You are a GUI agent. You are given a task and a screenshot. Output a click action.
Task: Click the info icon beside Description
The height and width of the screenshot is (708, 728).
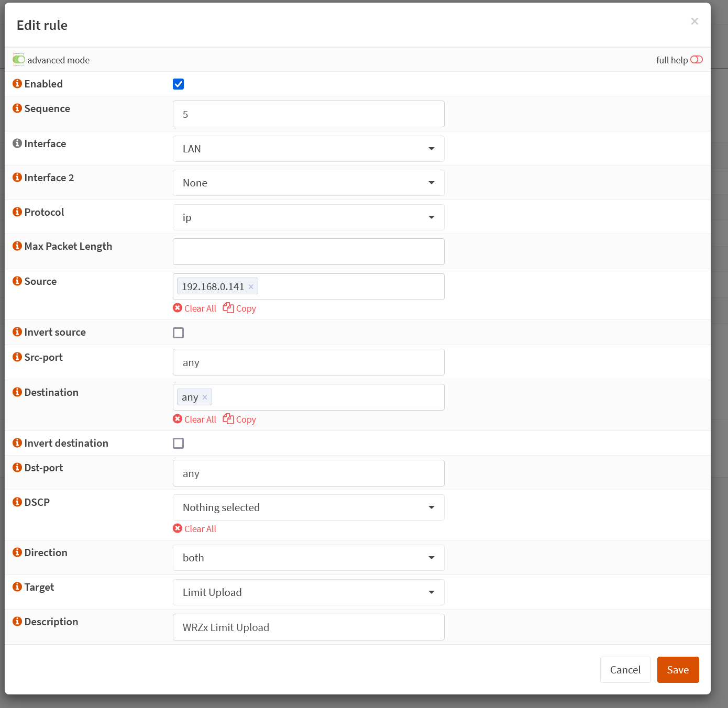tap(17, 622)
